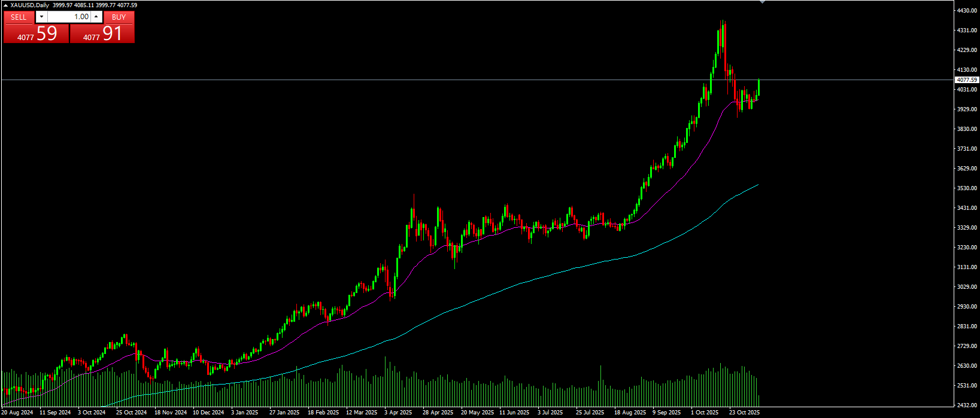Decrease lot volume with the down arrow
980x418 pixels.
[41, 17]
